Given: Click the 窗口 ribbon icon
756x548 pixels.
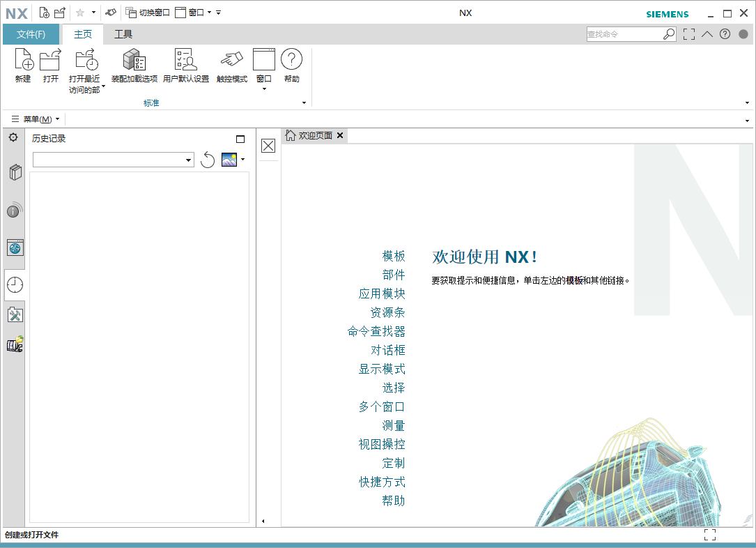Looking at the screenshot, I should (264, 60).
